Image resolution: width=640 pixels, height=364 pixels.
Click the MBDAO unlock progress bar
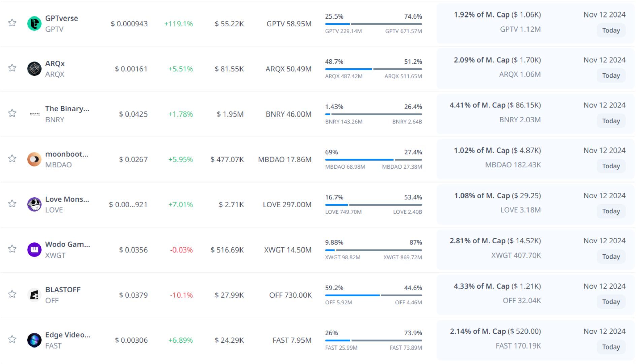(x=373, y=160)
